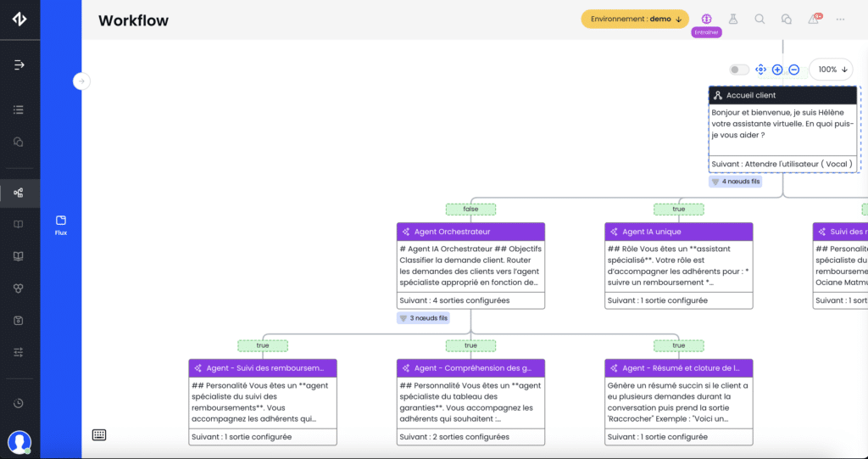Viewport: 868px width, 459px height.
Task: Click the zoom out minus icon
Action: pyautogui.click(x=794, y=70)
